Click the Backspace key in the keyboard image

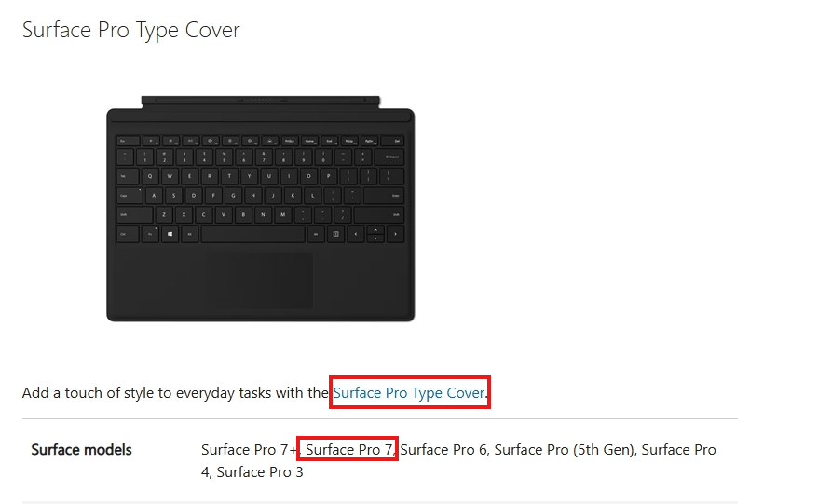click(x=389, y=157)
